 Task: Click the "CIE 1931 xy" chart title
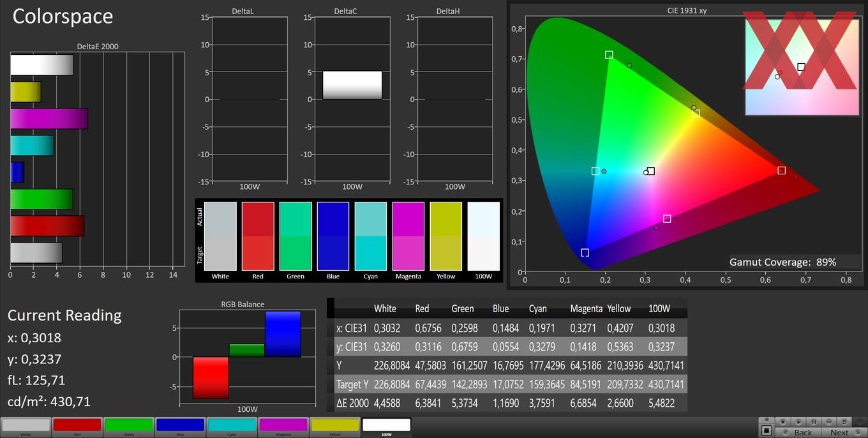tap(686, 11)
